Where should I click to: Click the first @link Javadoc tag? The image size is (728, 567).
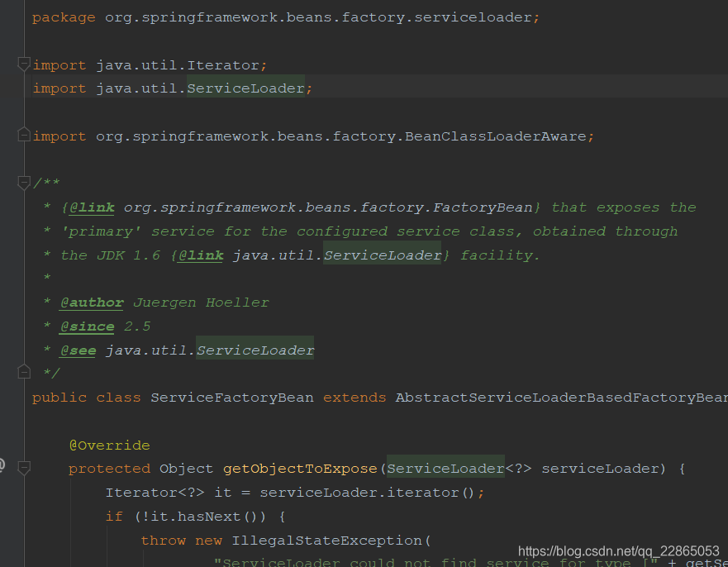[x=92, y=207]
